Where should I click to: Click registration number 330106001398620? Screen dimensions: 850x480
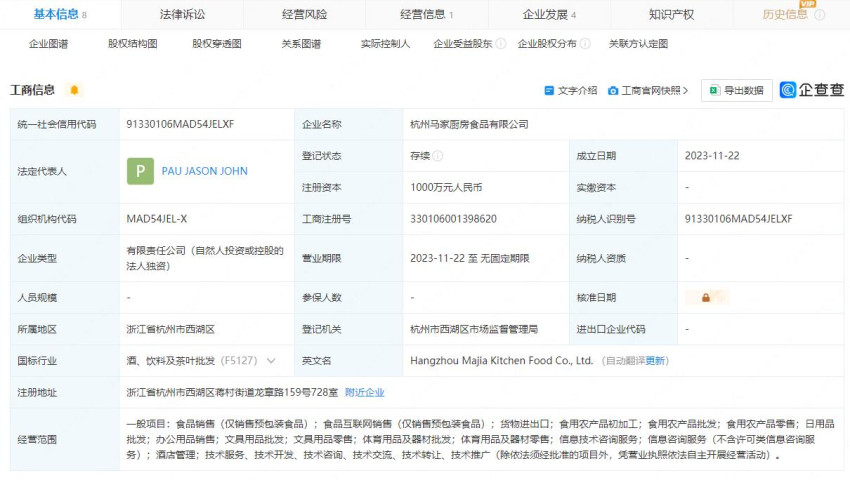453,219
